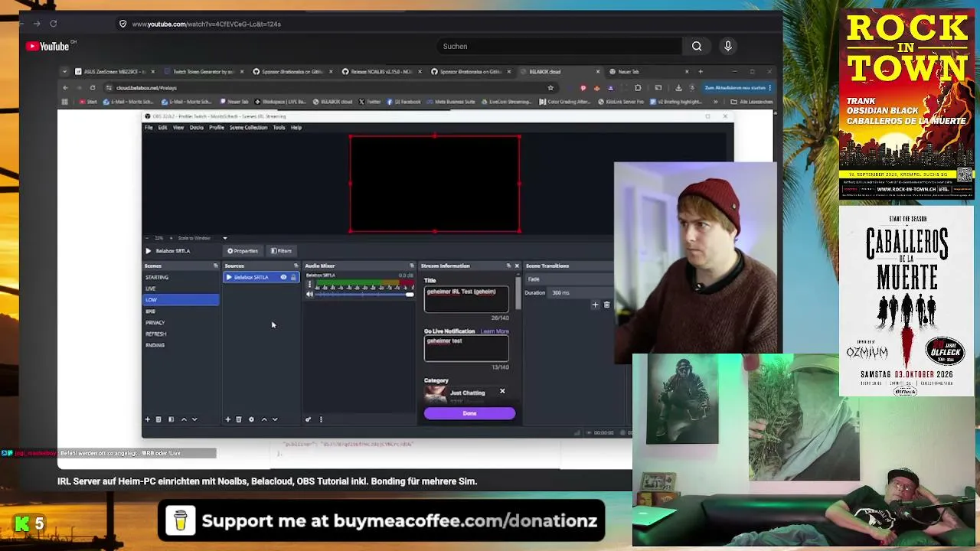Add a scene with the plus icon

pos(148,419)
